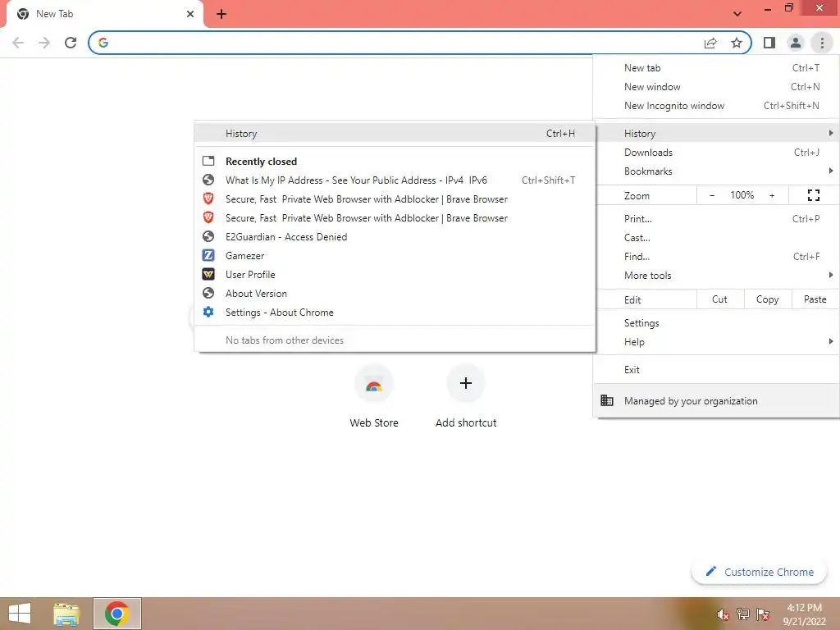
Task: Click the Add shortcut plus icon
Action: tap(466, 384)
